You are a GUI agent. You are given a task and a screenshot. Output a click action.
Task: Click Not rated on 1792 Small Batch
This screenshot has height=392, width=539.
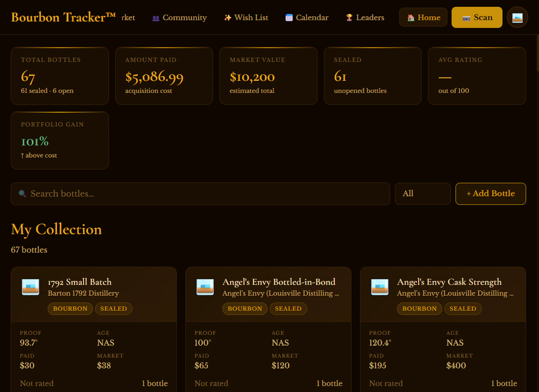point(37,384)
